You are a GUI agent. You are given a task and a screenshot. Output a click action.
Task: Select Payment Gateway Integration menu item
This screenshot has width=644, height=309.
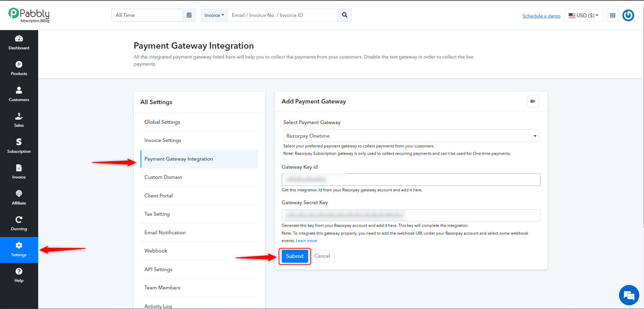pos(199,159)
